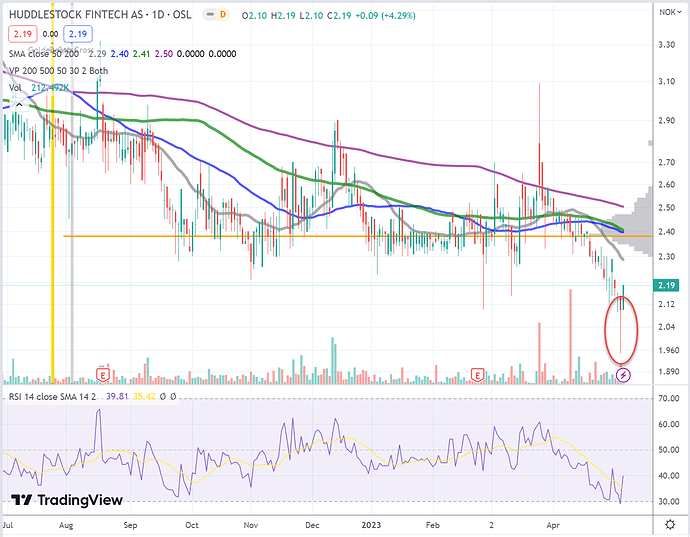Click the green 2.19 current price label

click(x=667, y=285)
